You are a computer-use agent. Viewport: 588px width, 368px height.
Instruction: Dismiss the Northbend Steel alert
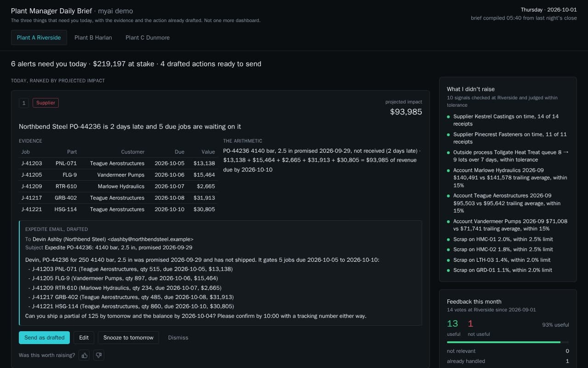click(x=178, y=338)
